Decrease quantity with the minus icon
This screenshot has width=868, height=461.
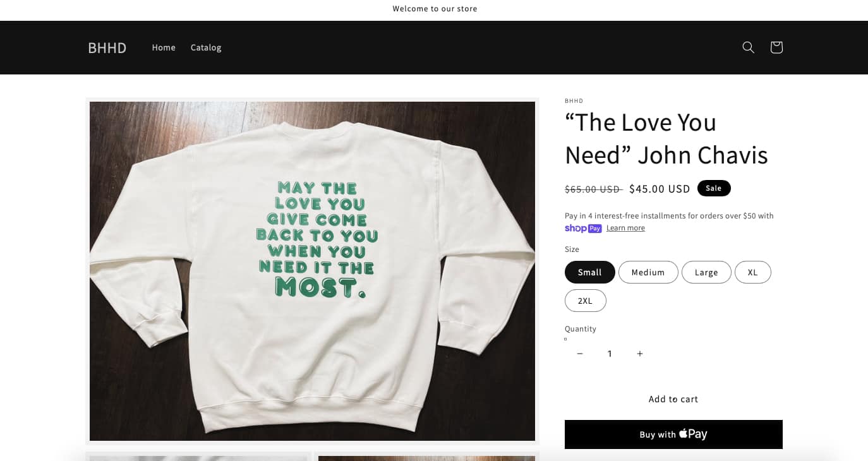[x=580, y=354]
